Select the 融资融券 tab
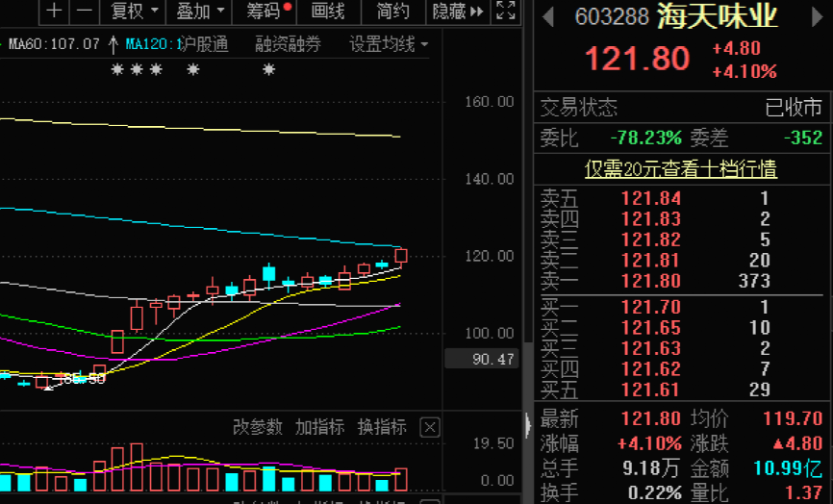833x504 pixels. coord(288,44)
